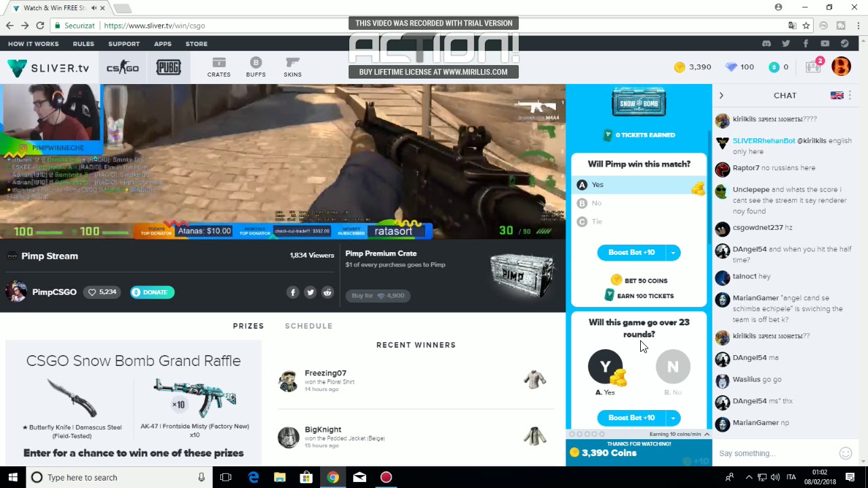
Task: Share stream via Reddit icon
Action: [328, 292]
